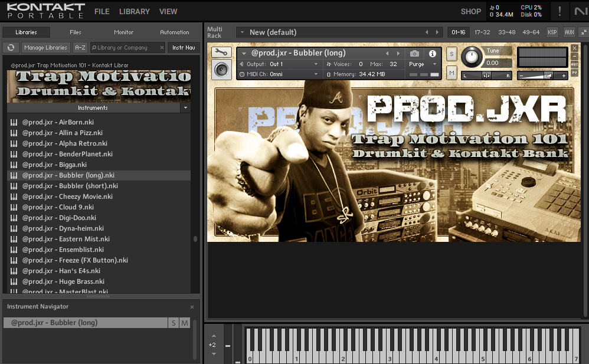Select rack page 17-32
The image size is (589, 364).
[x=482, y=32]
